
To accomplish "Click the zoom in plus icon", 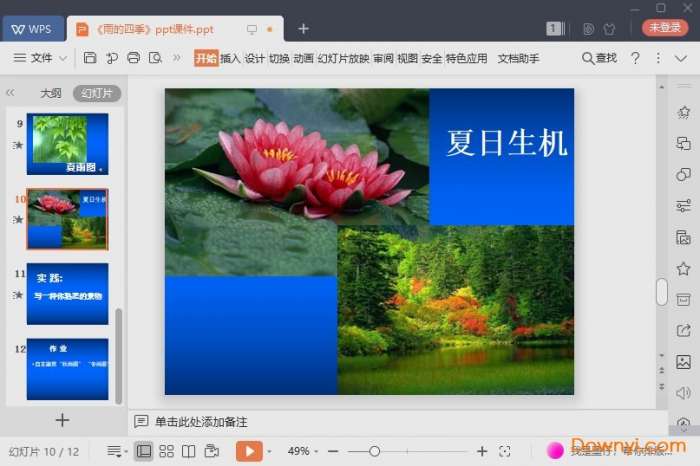I will [x=482, y=451].
